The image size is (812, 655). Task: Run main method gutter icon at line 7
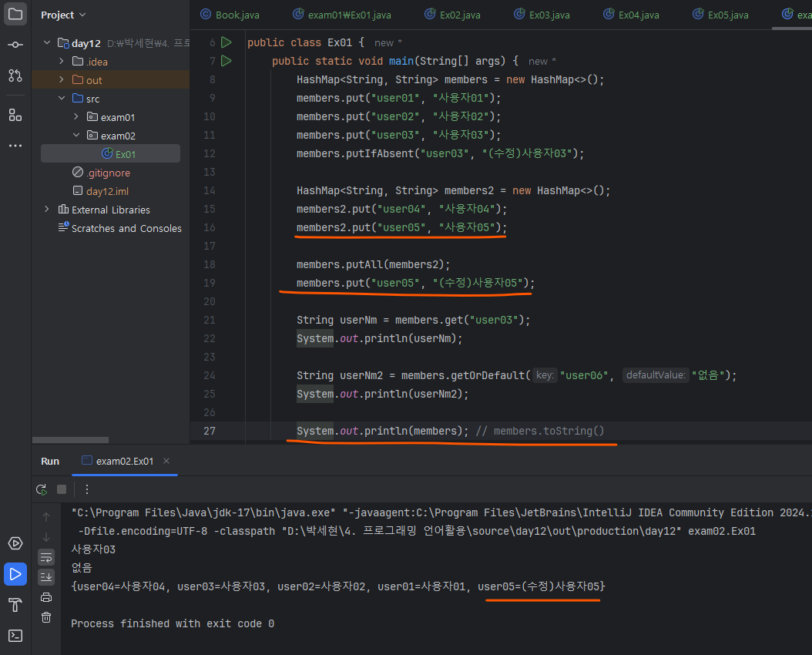(x=226, y=61)
